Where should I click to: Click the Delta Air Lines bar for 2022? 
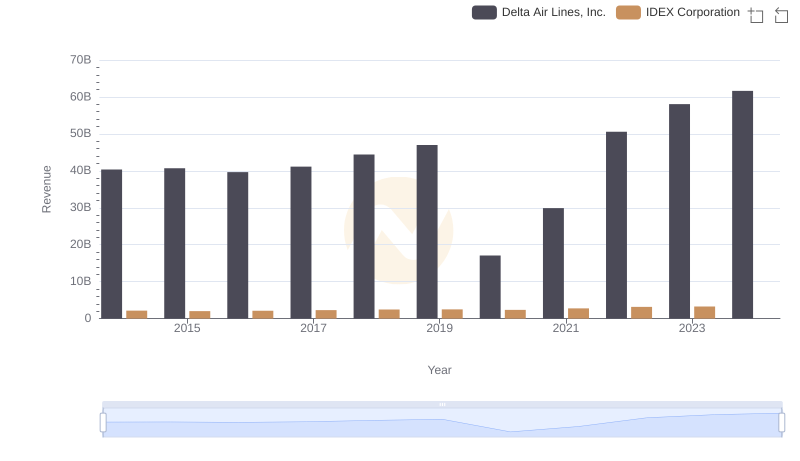616,225
